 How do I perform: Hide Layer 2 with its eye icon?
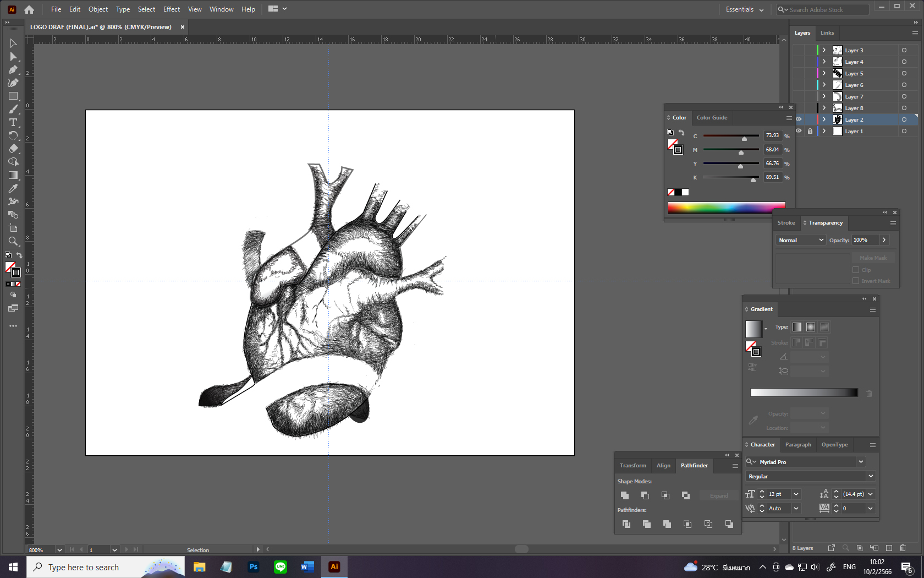coord(799,119)
